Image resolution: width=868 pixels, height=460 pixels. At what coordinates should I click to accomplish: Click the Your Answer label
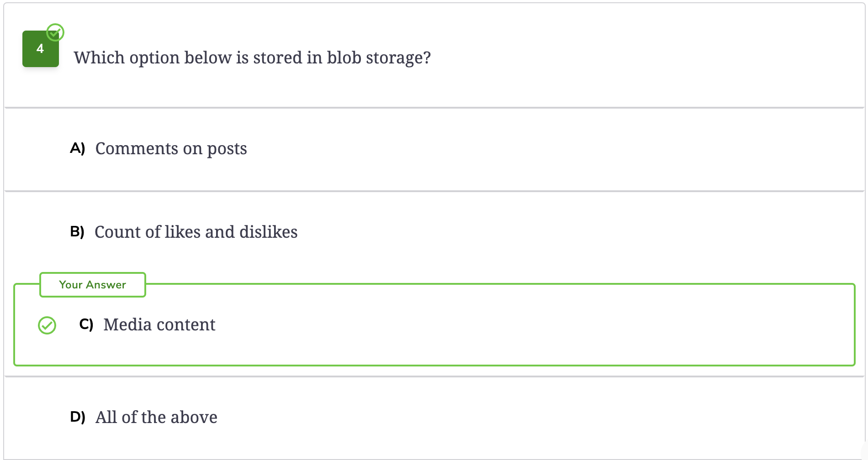pyautogui.click(x=93, y=285)
